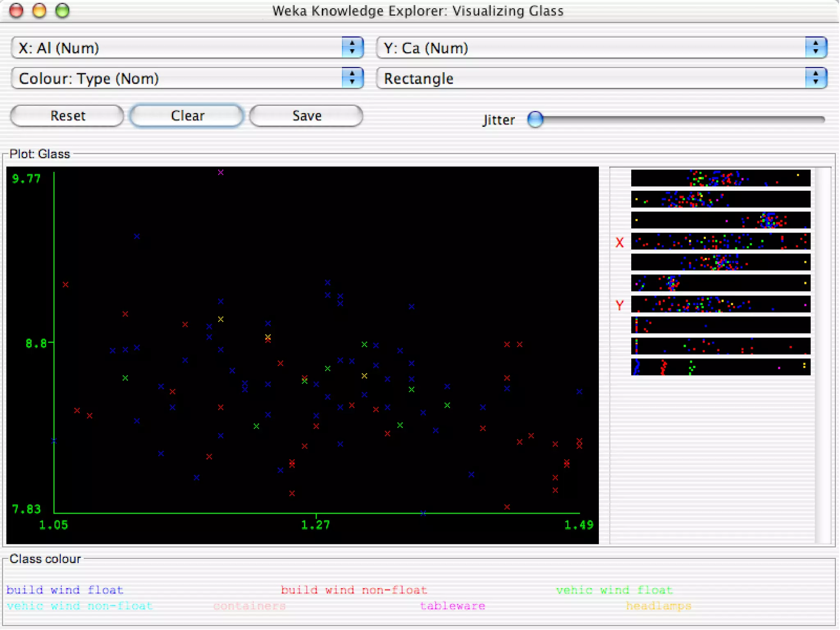Click the 'build wind float' class colour label

(65, 590)
